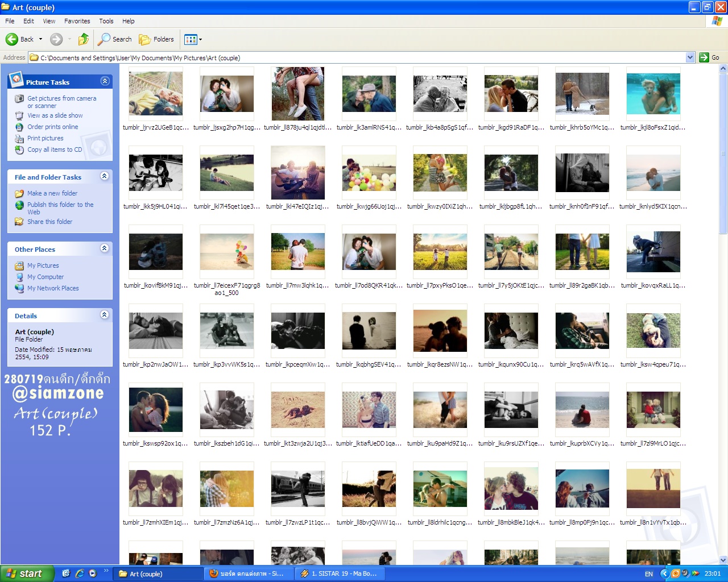The image size is (728, 582).
Task: Open the Tools menu
Action: pos(106,21)
